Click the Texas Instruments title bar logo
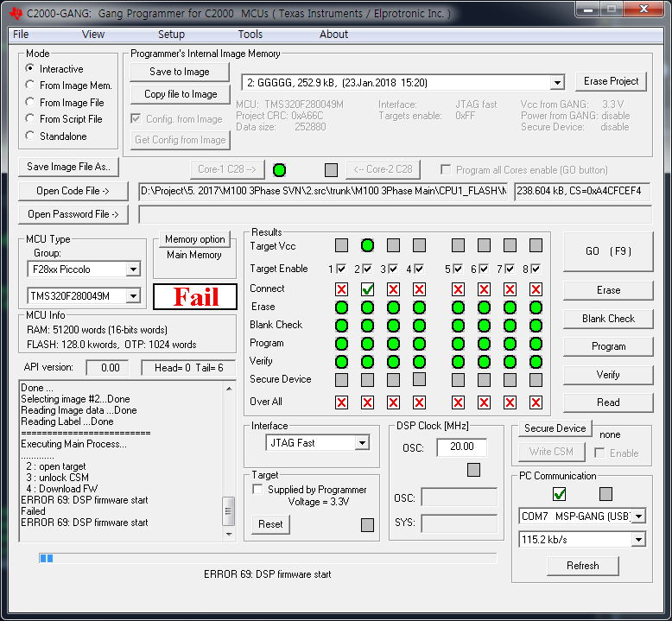The image size is (672, 621). (16, 13)
